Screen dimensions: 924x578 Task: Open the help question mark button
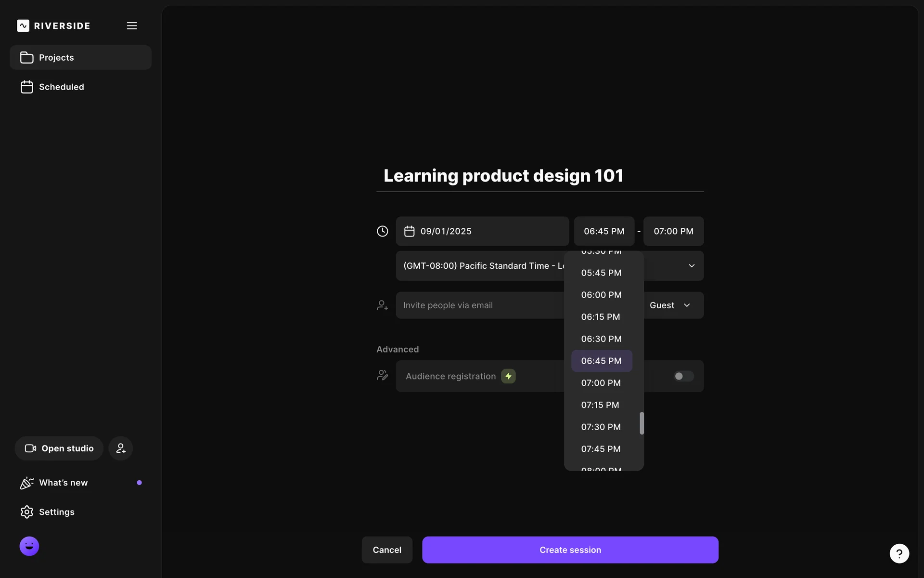pos(899,553)
